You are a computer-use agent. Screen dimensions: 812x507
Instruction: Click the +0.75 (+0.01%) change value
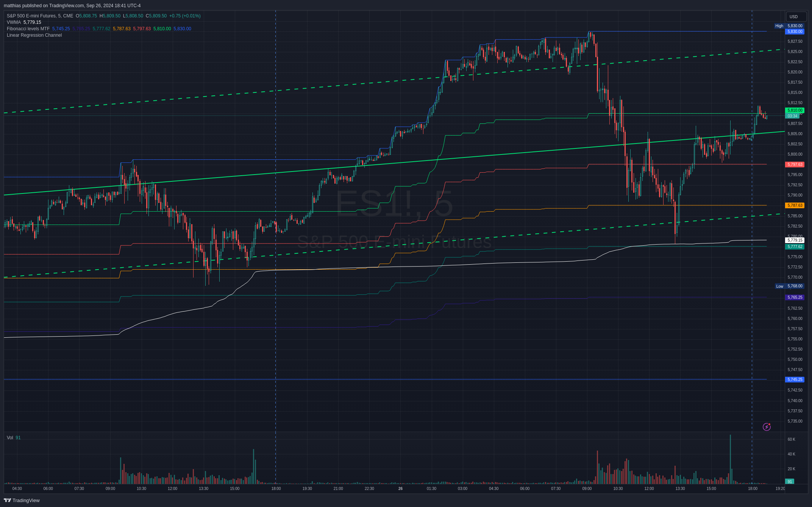pyautogui.click(x=185, y=16)
